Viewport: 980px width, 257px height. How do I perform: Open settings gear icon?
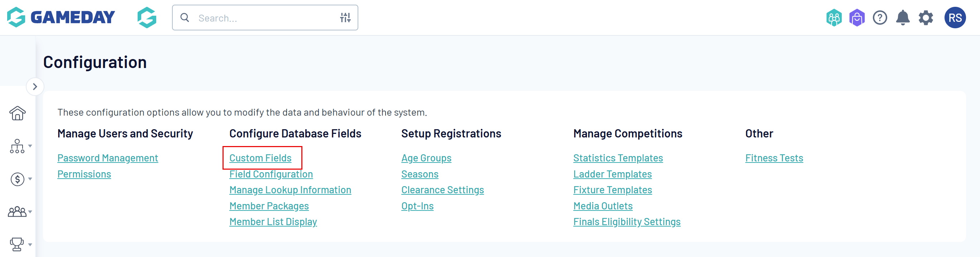926,18
